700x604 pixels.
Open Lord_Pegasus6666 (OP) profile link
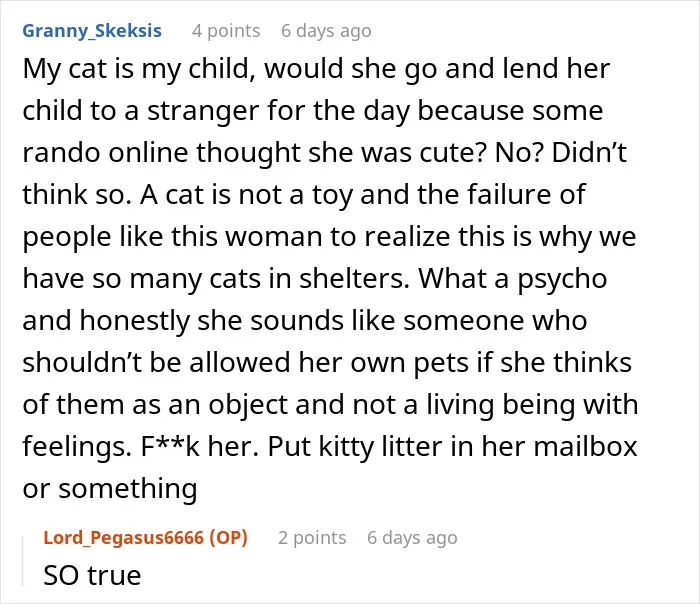click(146, 537)
